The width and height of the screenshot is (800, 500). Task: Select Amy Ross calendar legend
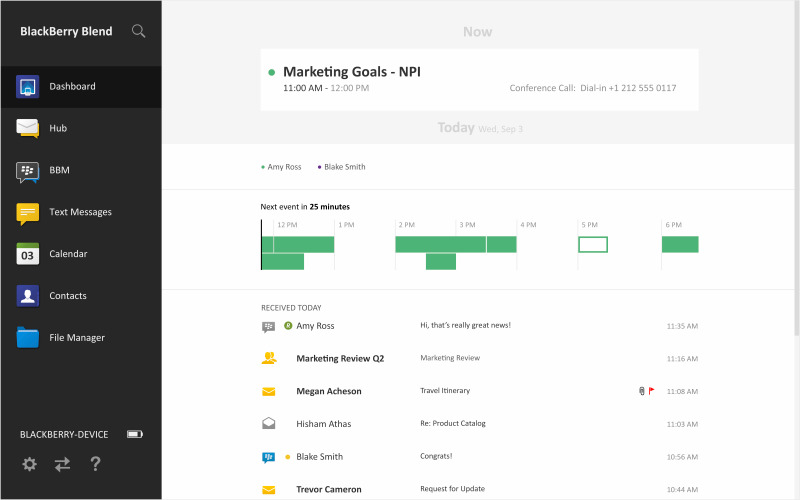[x=281, y=167]
